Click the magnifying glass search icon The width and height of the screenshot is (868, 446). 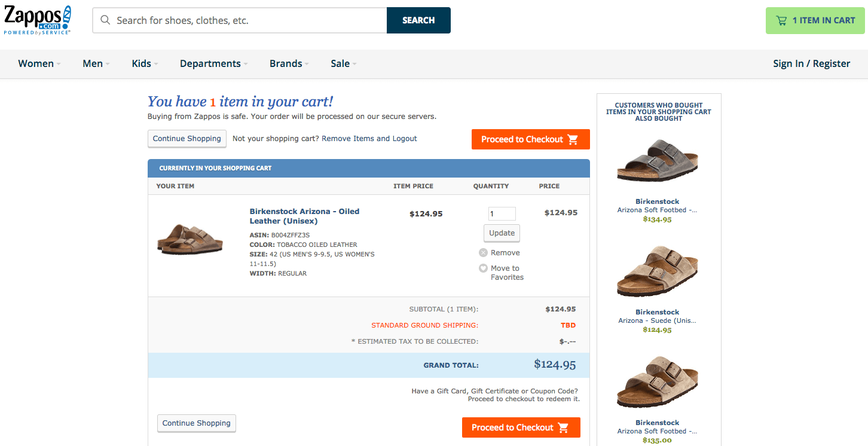[106, 20]
